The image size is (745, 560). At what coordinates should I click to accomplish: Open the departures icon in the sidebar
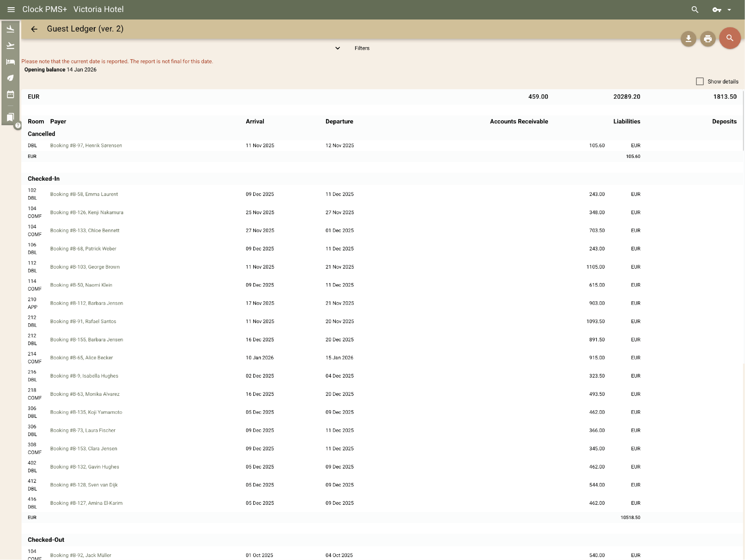(x=10, y=45)
